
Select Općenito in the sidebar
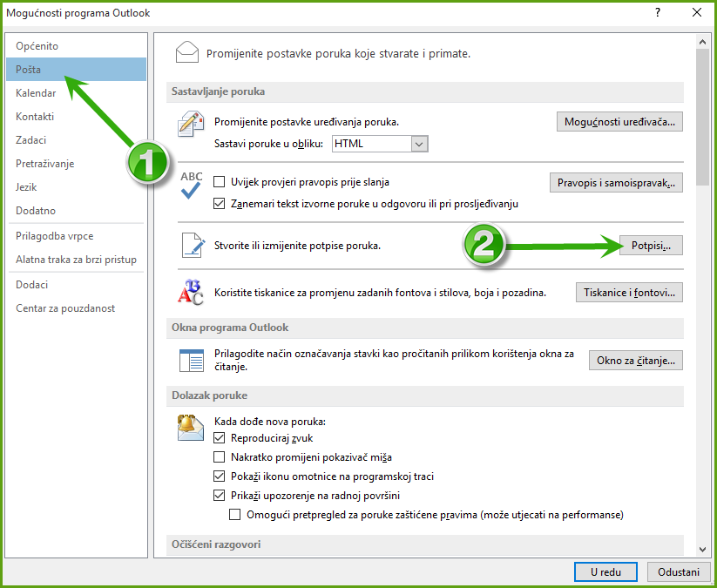point(77,45)
